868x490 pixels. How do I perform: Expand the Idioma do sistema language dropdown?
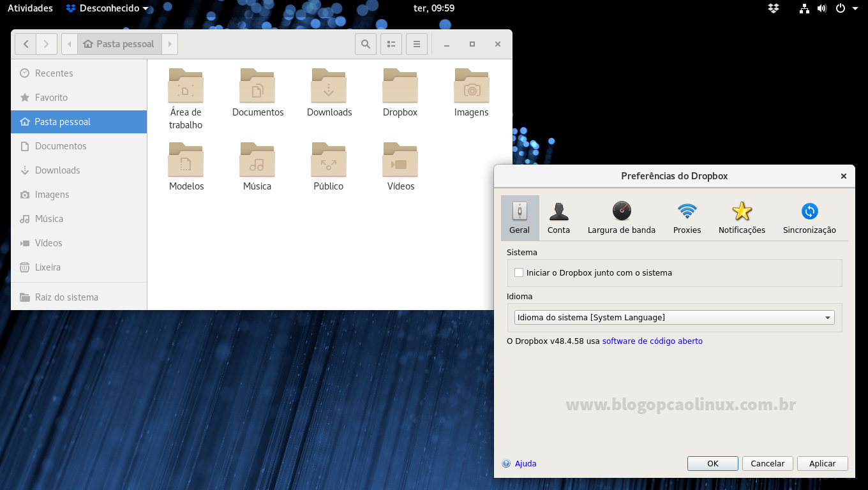point(674,317)
